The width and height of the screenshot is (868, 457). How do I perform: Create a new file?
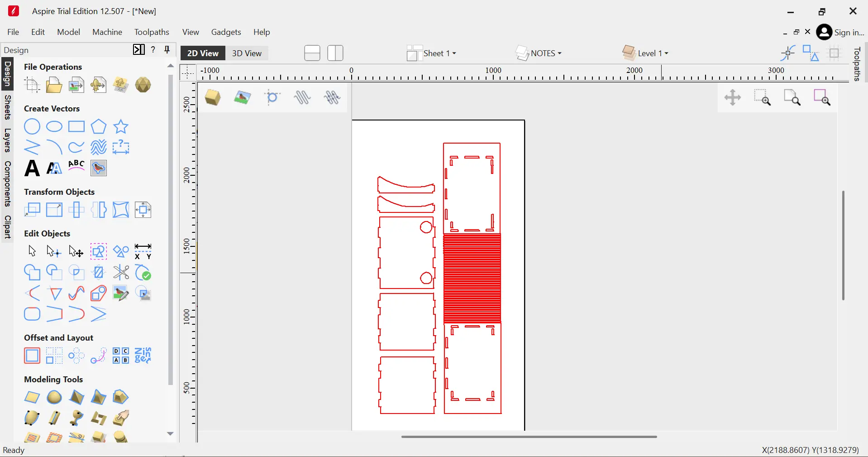pos(32,85)
